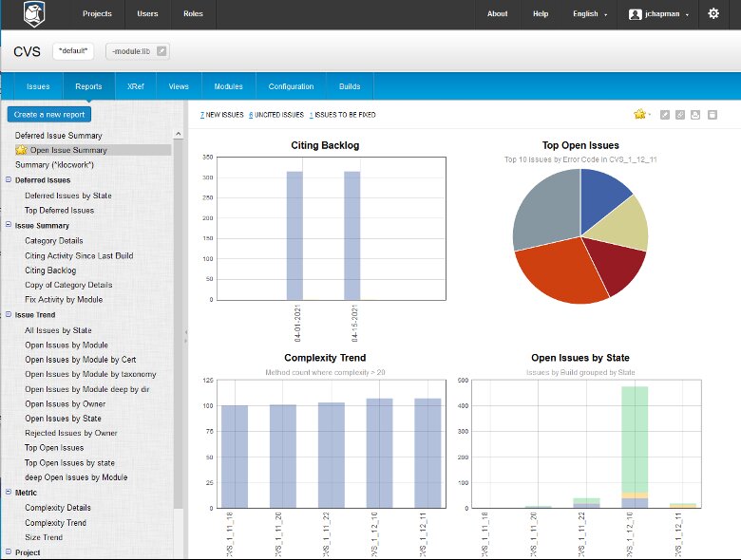Collapse the Deferred Issues group
Screen dimensions: 741x560
pyautogui.click(x=9, y=180)
